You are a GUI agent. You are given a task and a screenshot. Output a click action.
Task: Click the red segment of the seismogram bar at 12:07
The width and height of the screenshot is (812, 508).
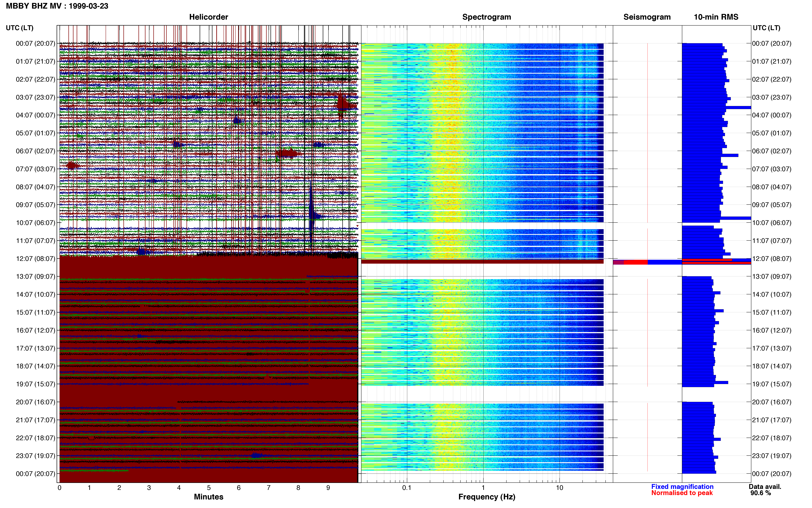[635, 262]
